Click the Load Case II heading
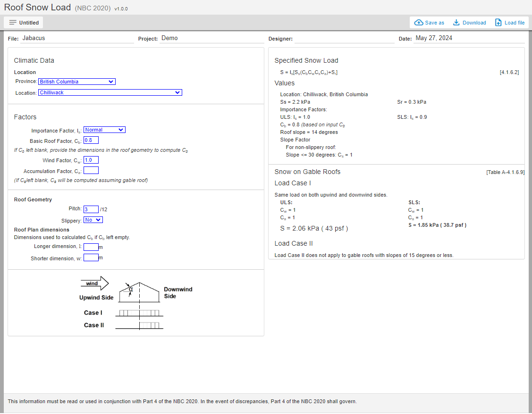Viewport: 532px width, 414px height. point(294,244)
